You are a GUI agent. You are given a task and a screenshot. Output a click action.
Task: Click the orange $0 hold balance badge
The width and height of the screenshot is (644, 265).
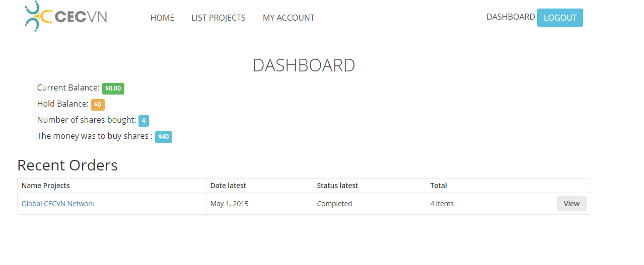point(98,105)
